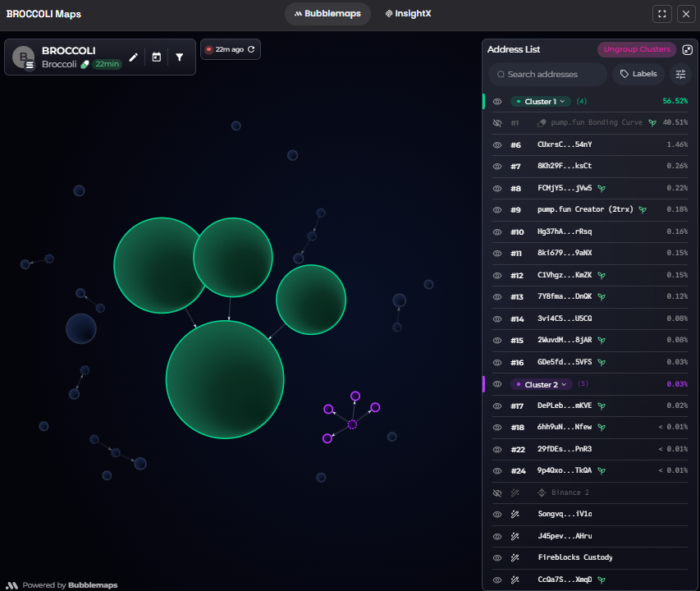The width and height of the screenshot is (700, 591).
Task: Click the BROCCOLI token avatar
Action: coord(23,57)
